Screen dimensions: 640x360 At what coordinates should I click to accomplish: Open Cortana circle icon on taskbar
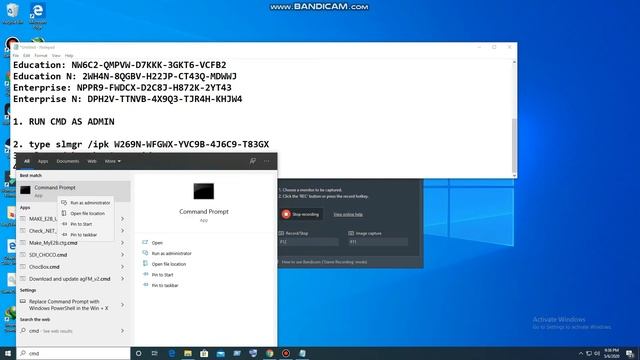tap(138, 353)
